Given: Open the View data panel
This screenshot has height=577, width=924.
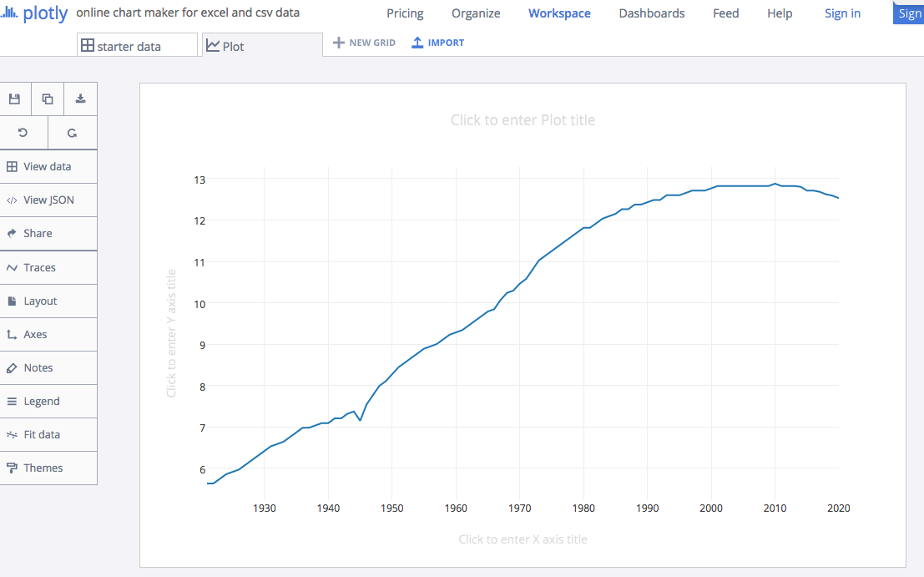Looking at the screenshot, I should click(x=48, y=166).
